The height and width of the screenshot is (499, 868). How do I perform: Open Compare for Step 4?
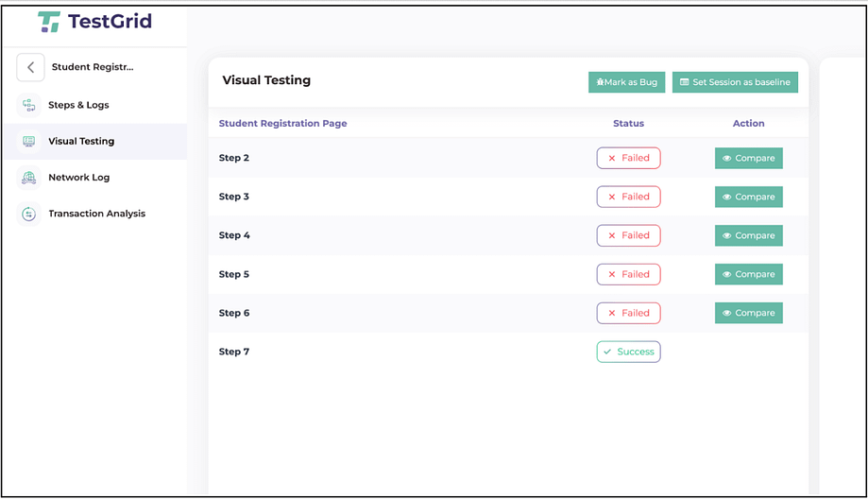point(748,236)
